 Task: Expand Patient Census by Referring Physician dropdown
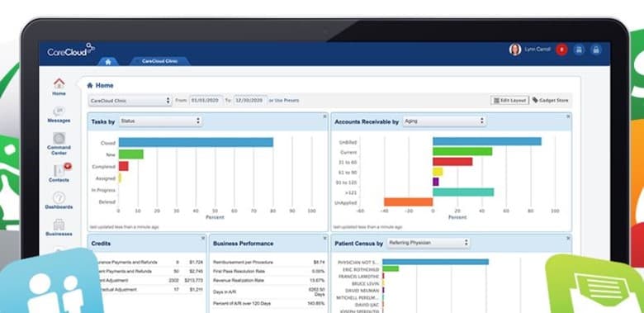coord(428,243)
